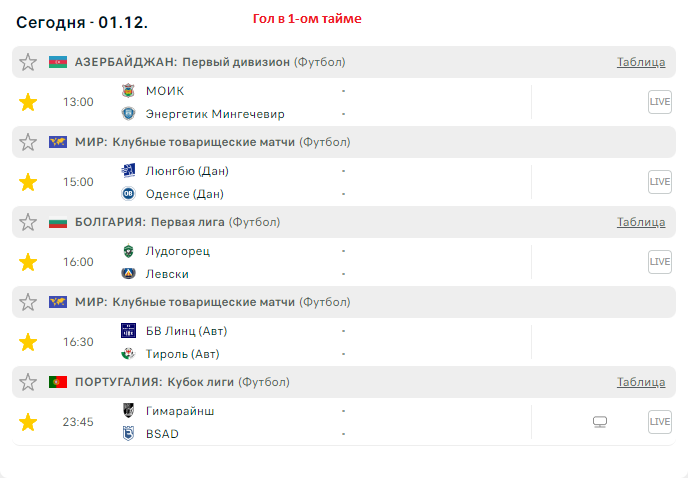The image size is (688, 478).
Task: Open the Азербайджан: Первый дивизион league header
Action: point(183,62)
